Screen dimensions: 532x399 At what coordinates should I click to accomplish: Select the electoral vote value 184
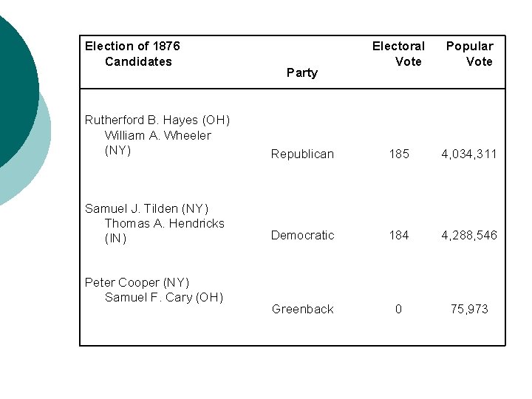(x=399, y=235)
